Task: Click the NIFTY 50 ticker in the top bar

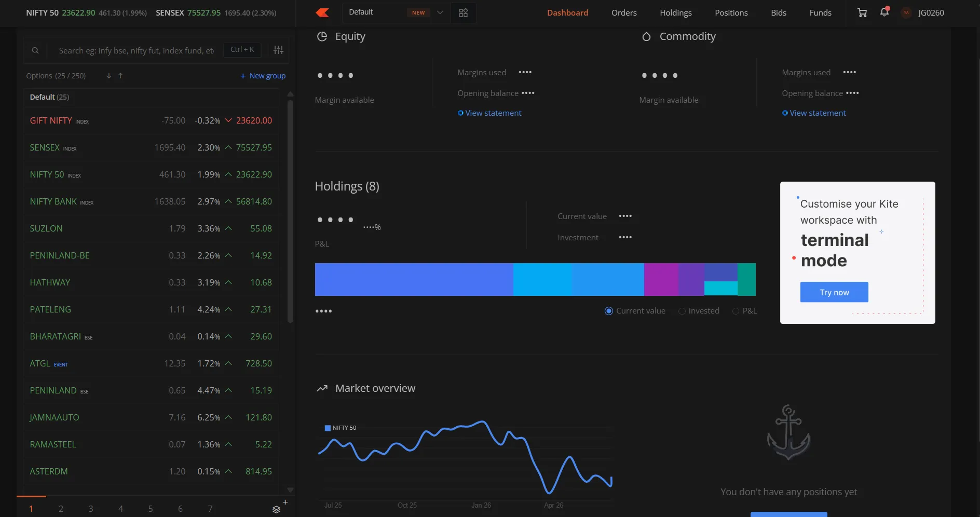Action: point(86,13)
